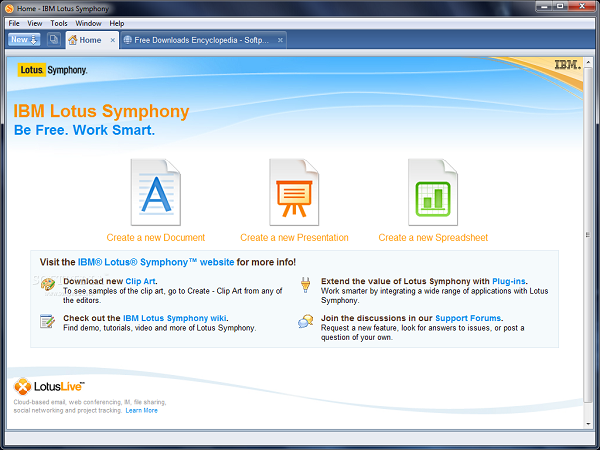Click the Lotus Symphony logo in banner

52,70
